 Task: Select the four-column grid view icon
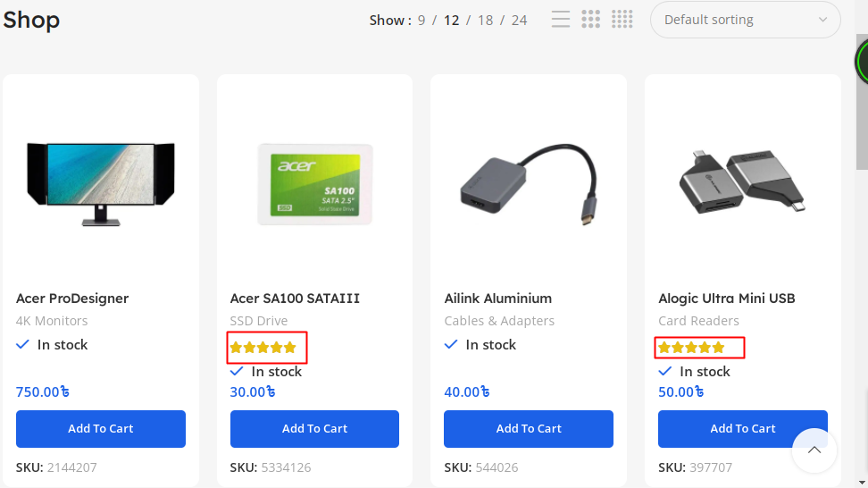622,20
